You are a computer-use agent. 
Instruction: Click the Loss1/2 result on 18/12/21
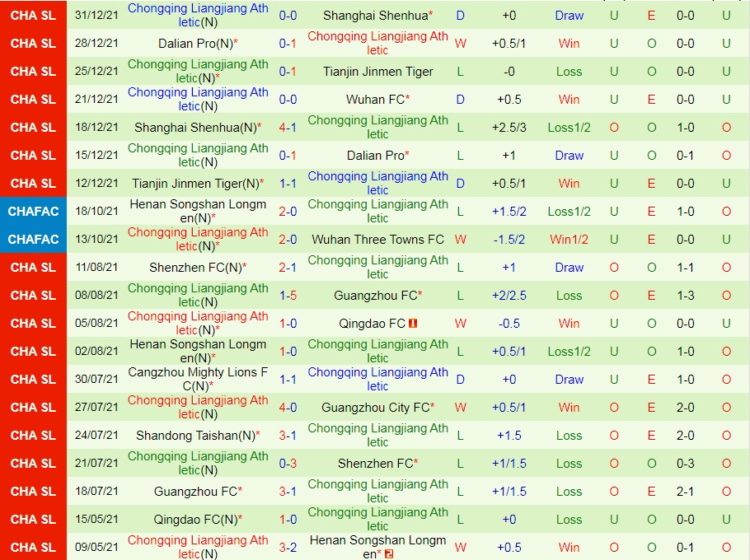[x=570, y=128]
